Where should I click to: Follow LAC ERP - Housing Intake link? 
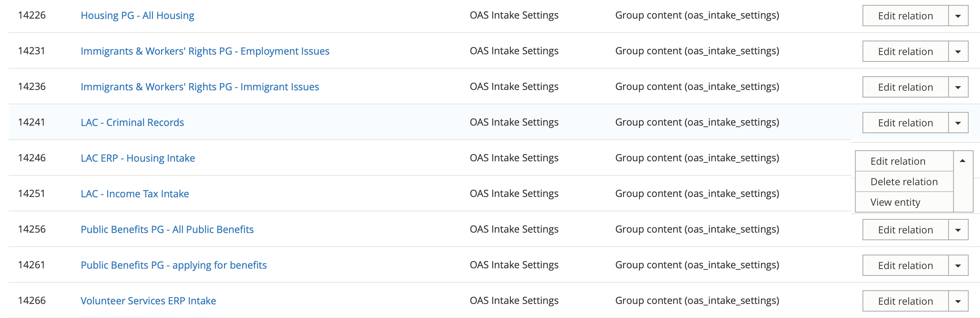click(138, 158)
